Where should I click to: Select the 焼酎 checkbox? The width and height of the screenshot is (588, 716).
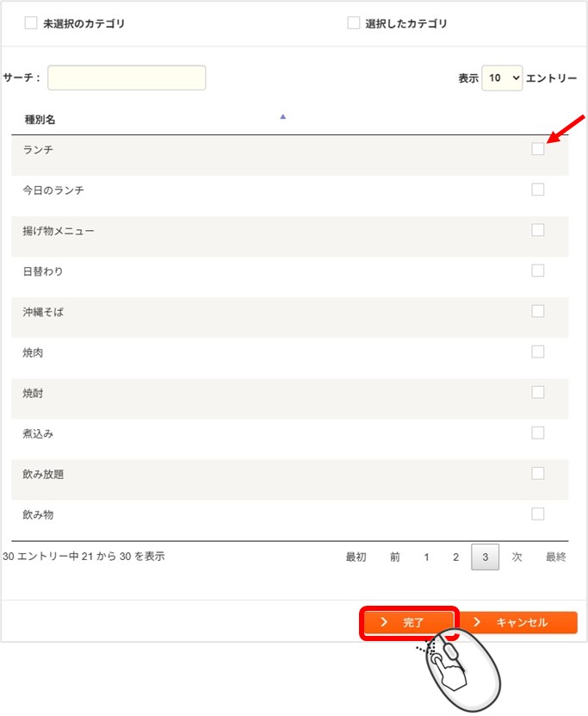pyautogui.click(x=538, y=392)
